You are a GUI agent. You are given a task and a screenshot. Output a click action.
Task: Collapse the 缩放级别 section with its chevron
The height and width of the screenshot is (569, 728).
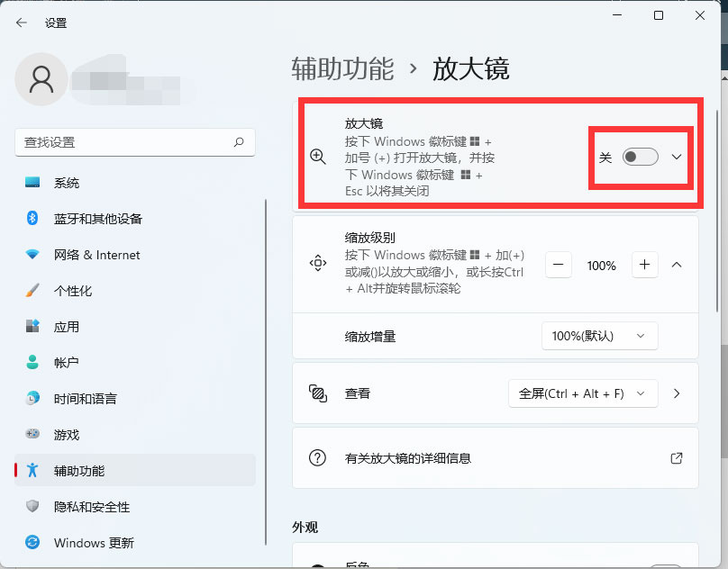tap(677, 265)
